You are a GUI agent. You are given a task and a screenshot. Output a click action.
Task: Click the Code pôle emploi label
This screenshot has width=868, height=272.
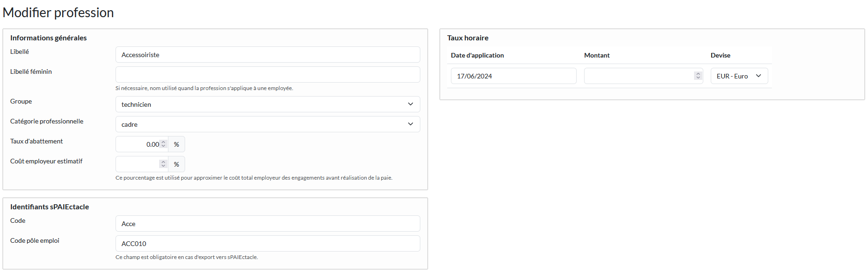tap(35, 240)
